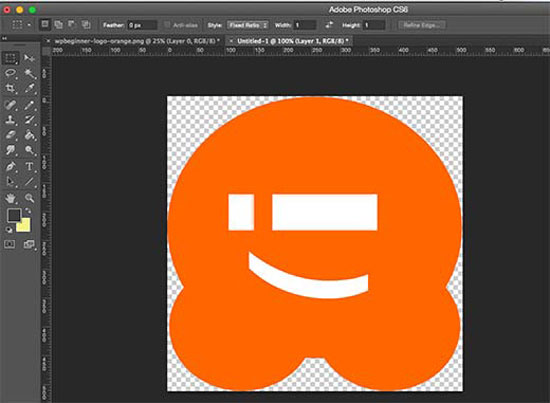
Task: Select the Eraser tool
Action: point(10,135)
